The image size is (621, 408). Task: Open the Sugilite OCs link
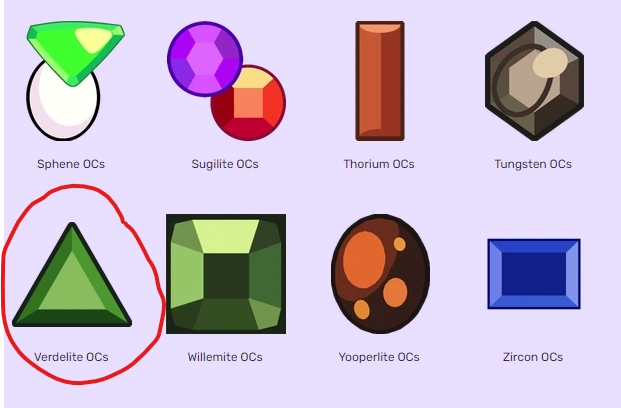click(225, 164)
